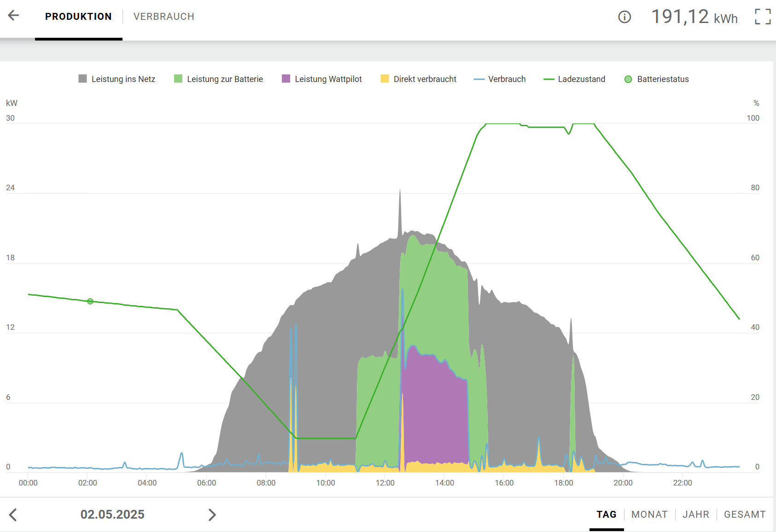This screenshot has height=532, width=776.
Task: Select the Tag day view
Action: (x=607, y=514)
